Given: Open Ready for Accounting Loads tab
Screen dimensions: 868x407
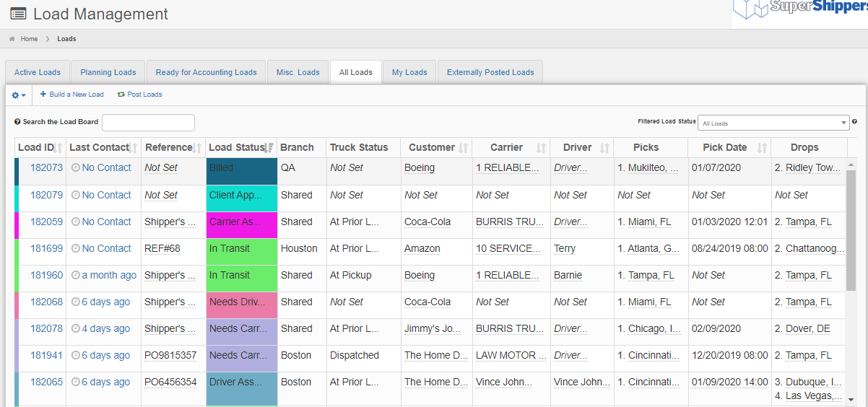Looking at the screenshot, I should click(206, 72).
